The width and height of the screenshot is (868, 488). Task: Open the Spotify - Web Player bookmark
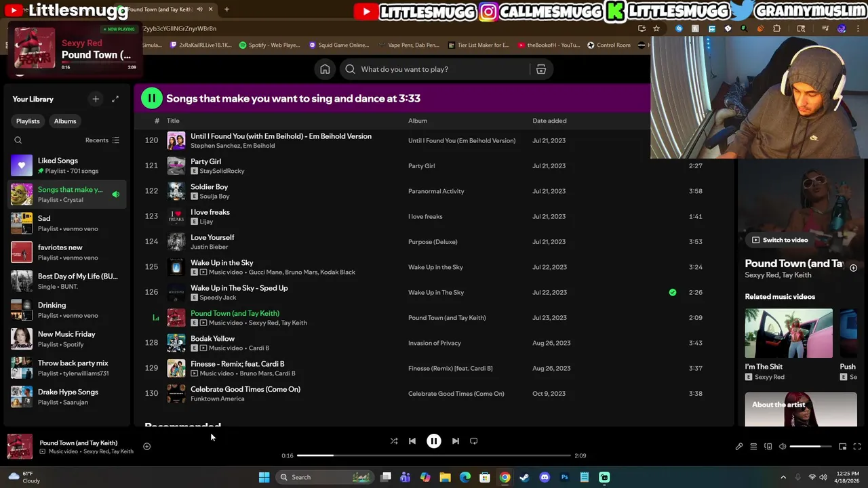click(x=269, y=45)
